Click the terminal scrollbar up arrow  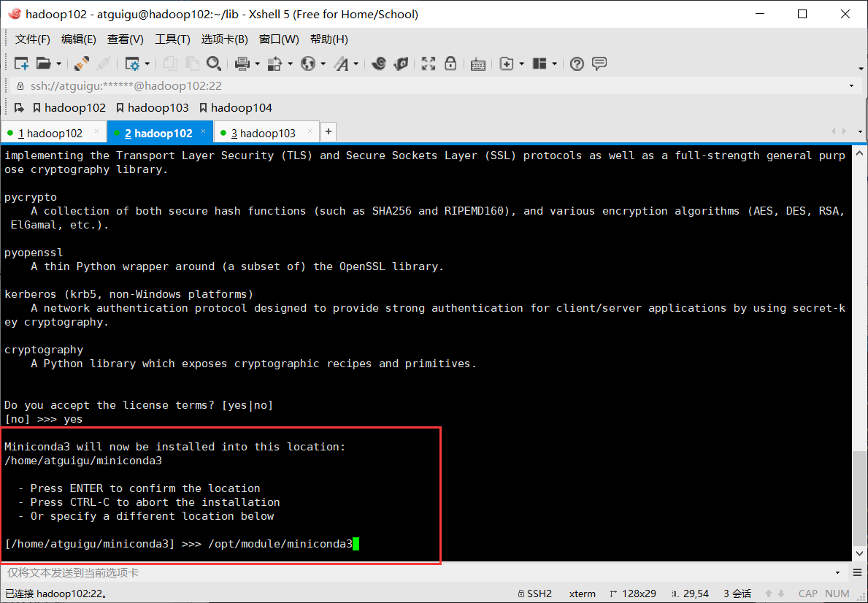[x=859, y=153]
